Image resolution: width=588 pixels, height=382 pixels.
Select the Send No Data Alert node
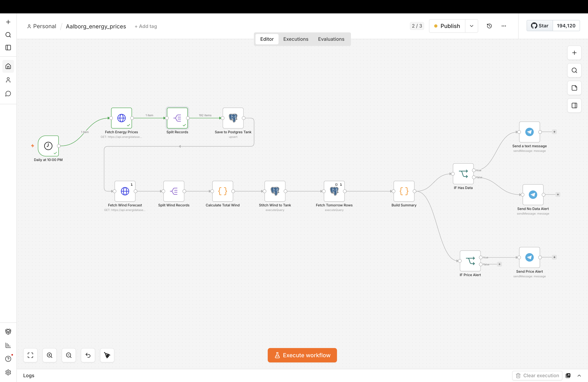tap(533, 195)
